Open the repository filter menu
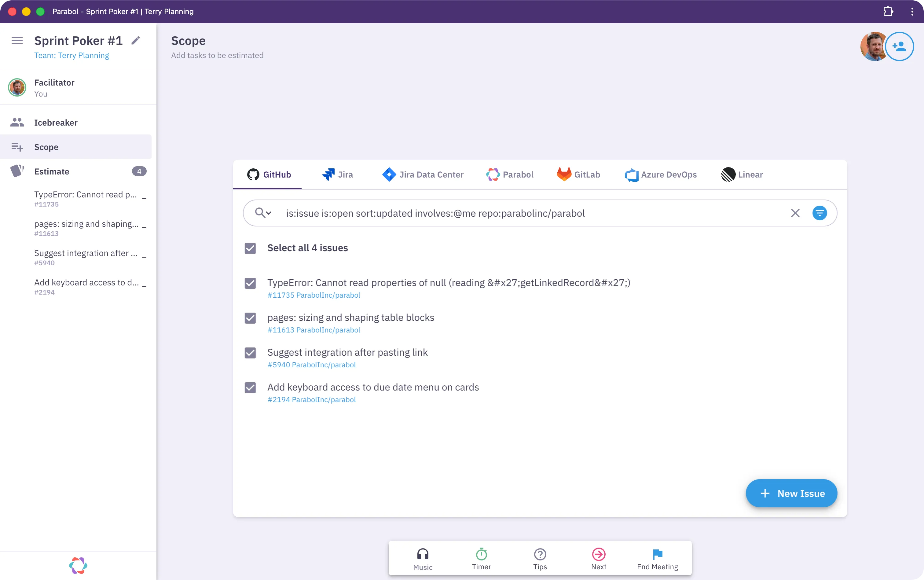 (x=820, y=213)
